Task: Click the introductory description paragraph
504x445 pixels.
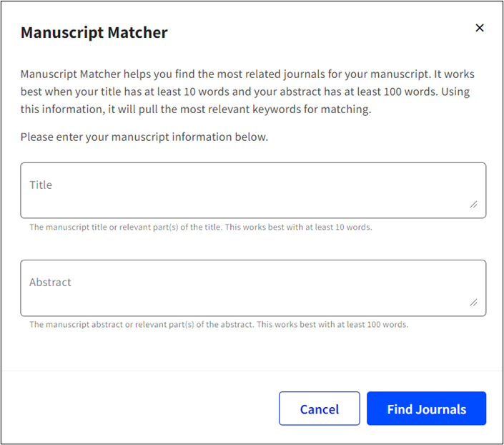Action: 247,92
